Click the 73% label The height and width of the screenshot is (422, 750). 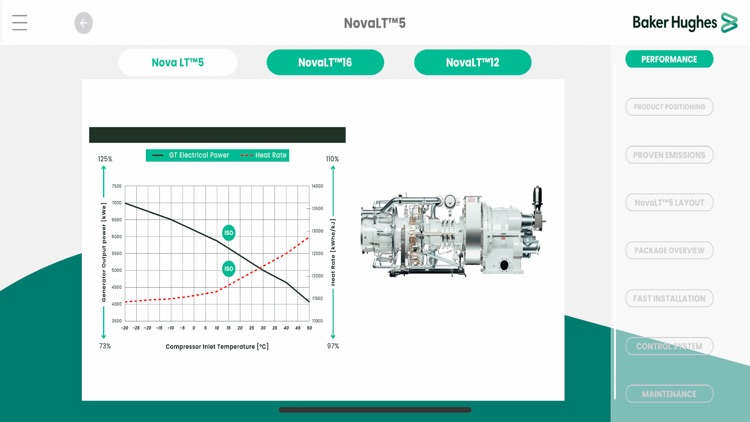point(105,346)
